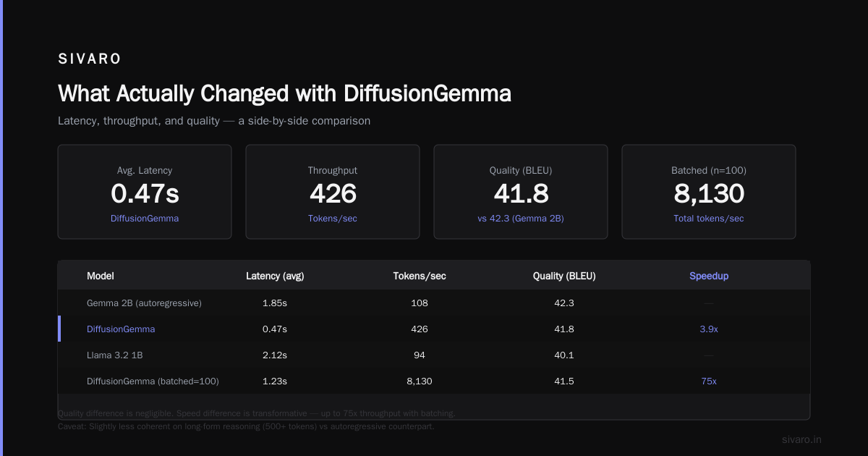Click the 1.23s latency cell

pos(275,381)
